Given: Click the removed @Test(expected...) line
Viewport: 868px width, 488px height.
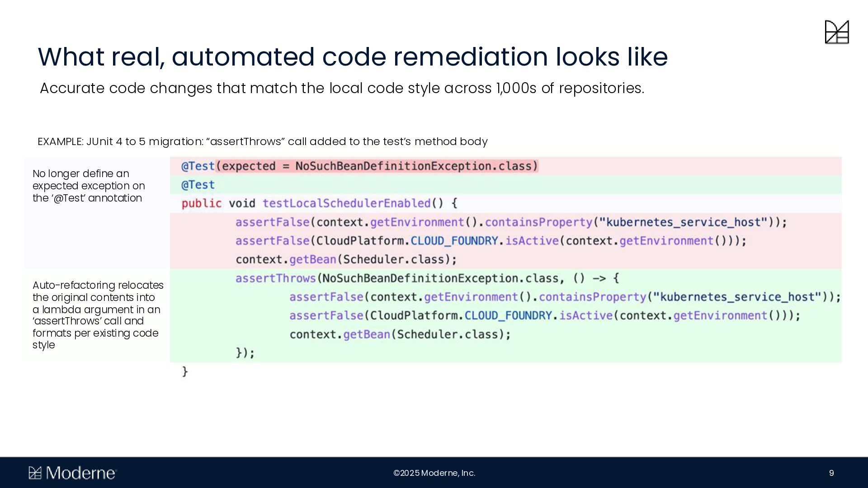Looking at the screenshot, I should click(x=359, y=166).
